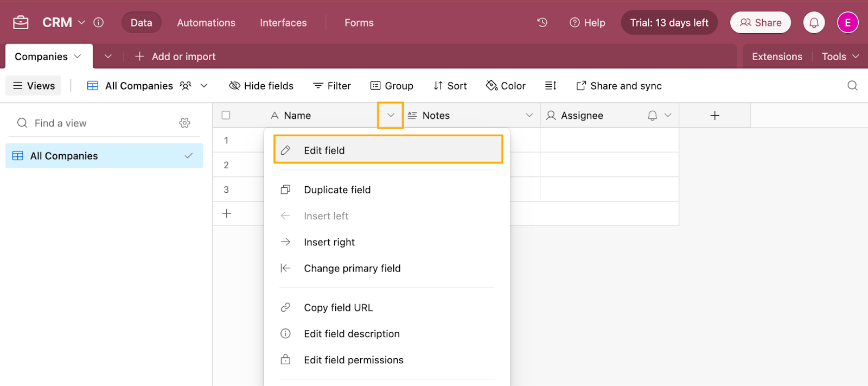
Task: Open the CRM base name dropdown chevron
Action: point(81,22)
